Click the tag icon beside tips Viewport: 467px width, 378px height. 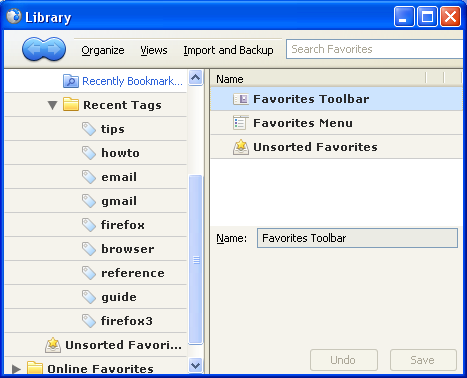89,129
